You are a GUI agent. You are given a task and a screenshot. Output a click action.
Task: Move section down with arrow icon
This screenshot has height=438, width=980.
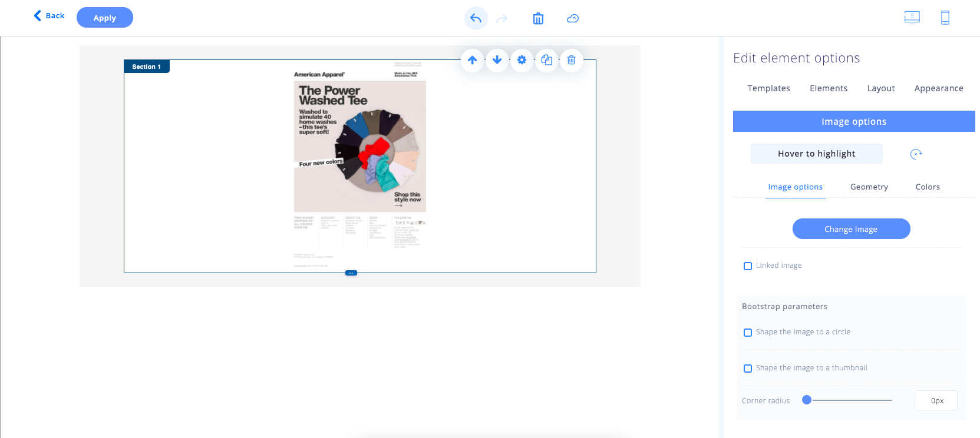click(x=497, y=60)
